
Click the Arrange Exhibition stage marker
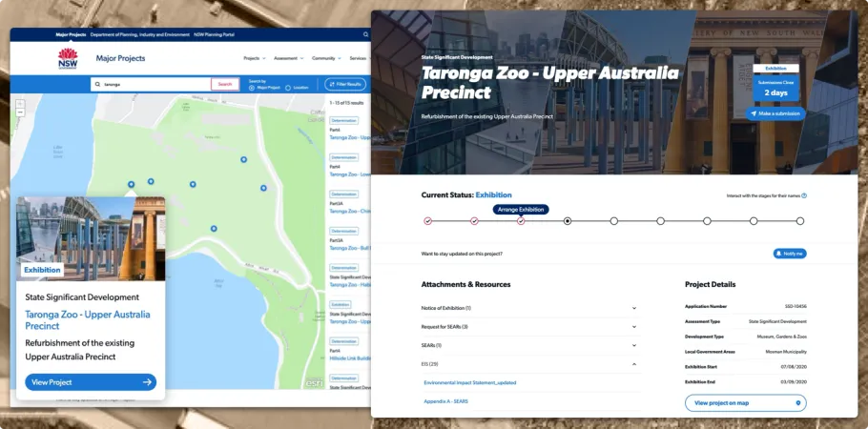(521, 221)
